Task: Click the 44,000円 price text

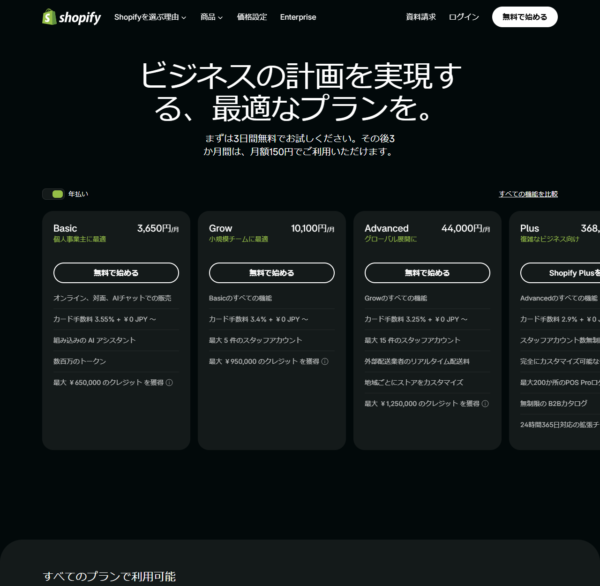Action: [x=466, y=229]
